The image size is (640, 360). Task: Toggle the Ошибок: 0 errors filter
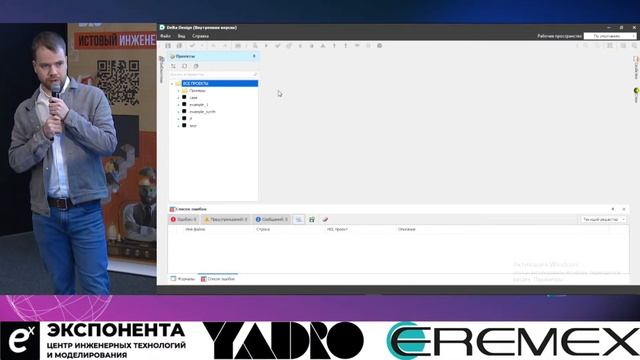pos(184,220)
